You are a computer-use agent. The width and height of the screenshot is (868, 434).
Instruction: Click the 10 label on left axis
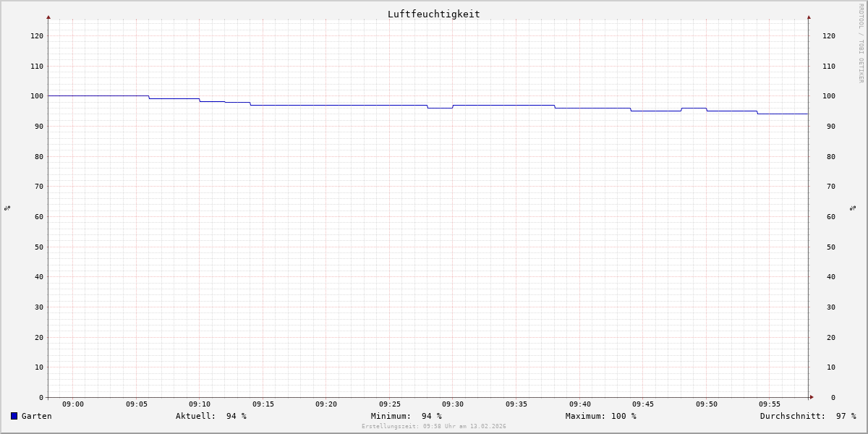(x=39, y=367)
